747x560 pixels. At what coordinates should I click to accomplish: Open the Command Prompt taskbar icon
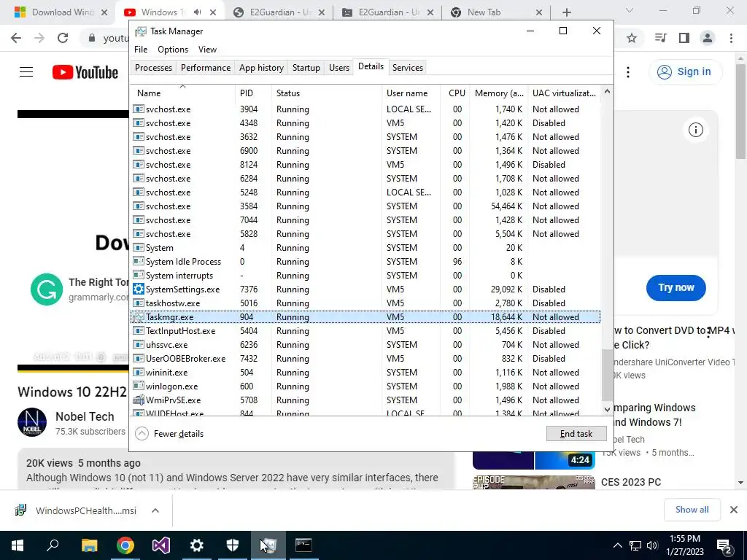(x=303, y=545)
